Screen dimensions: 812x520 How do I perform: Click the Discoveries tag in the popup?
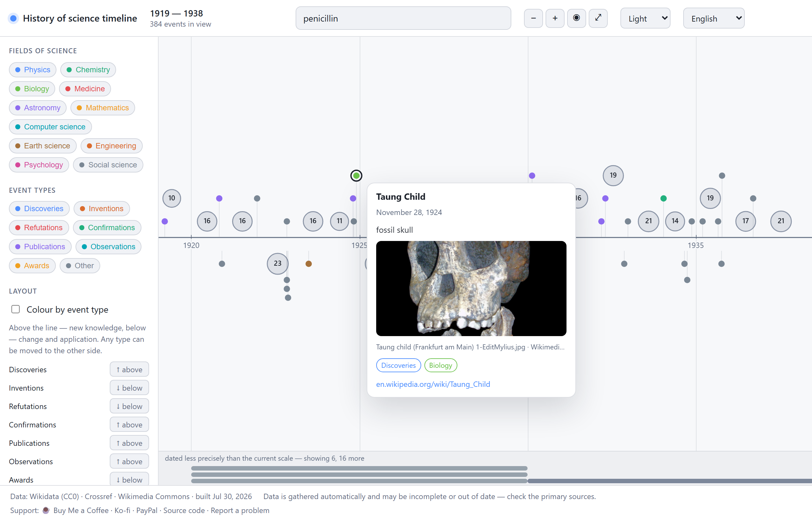[x=398, y=365]
